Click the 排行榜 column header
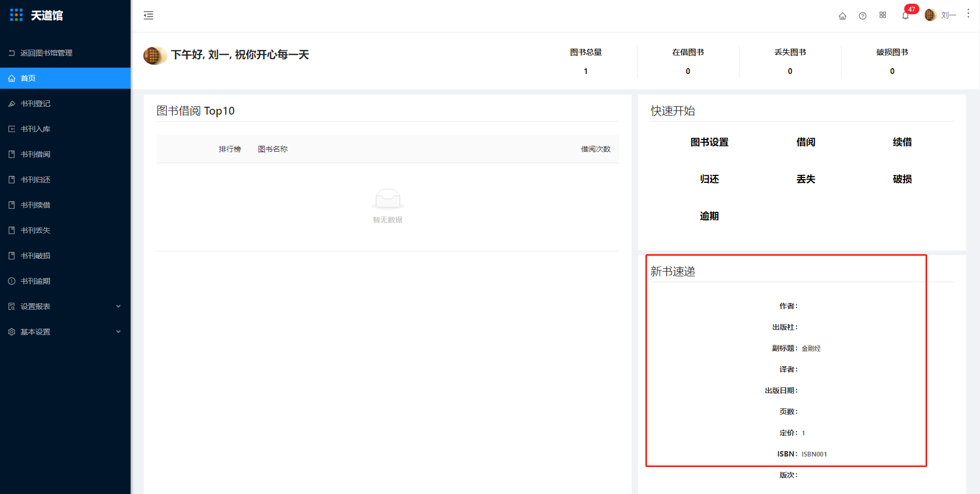Image resolution: width=980 pixels, height=494 pixels. (230, 149)
